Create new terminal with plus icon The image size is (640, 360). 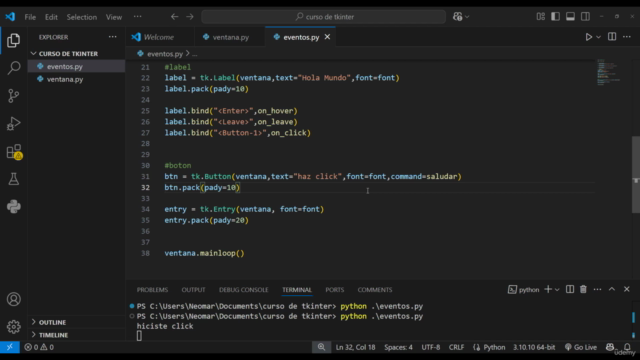pyautogui.click(x=548, y=289)
